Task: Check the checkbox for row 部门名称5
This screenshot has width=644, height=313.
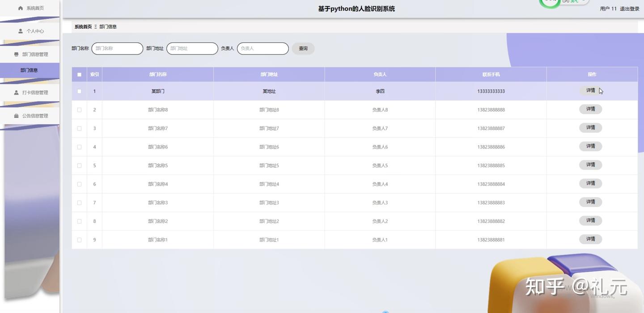Action: [79, 165]
